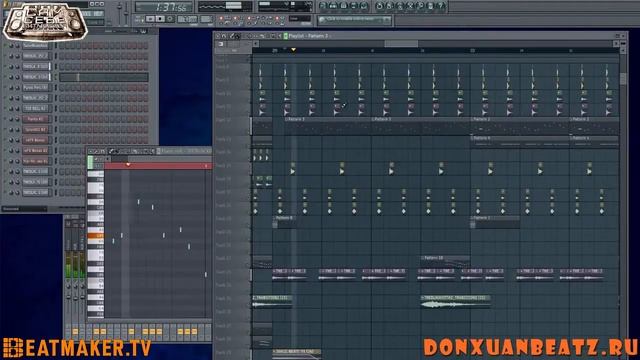The height and width of the screenshot is (360, 640).
Task: Toggle mute LED for TIB BELL #2 channel
Action: (x=5, y=109)
